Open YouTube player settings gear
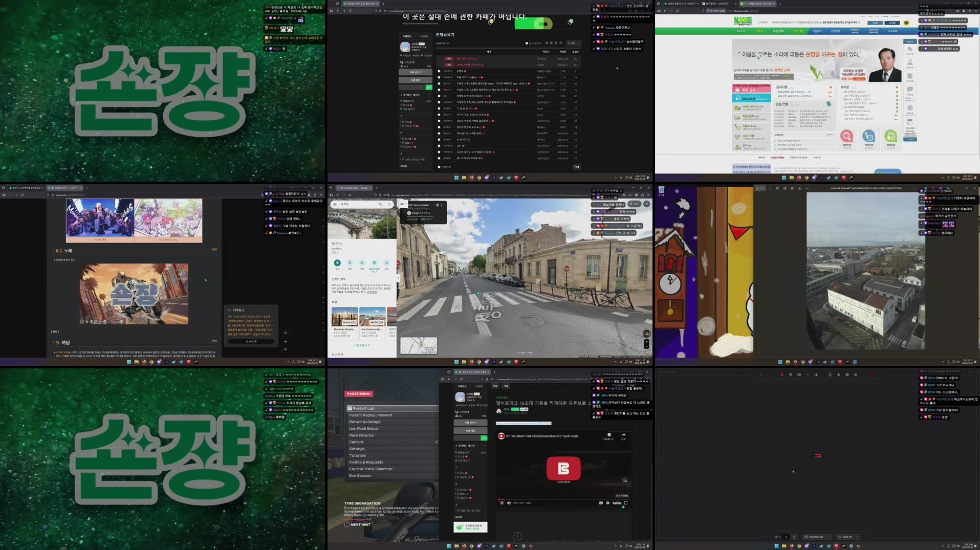This screenshot has height=550, width=980. pos(608,503)
